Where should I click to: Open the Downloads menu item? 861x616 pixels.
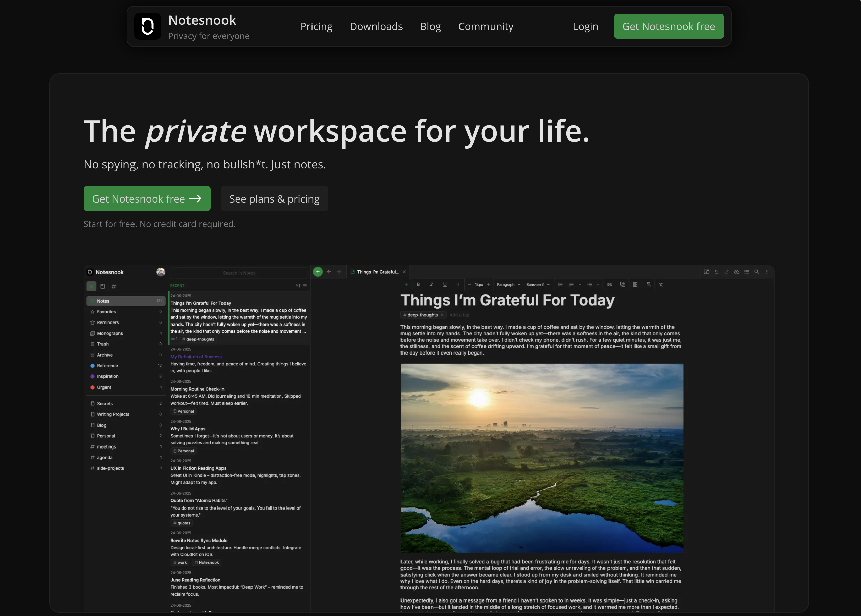[376, 26]
